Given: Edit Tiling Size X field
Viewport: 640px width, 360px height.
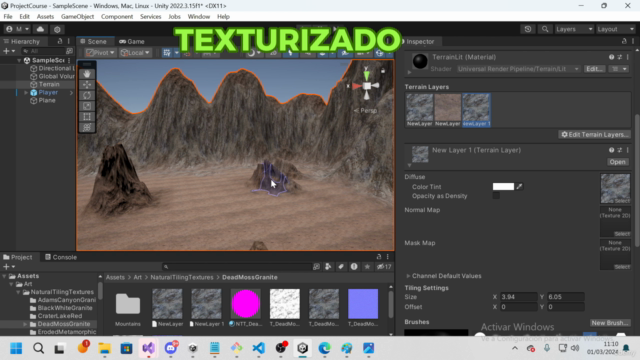Looking at the screenshot, I should click(x=518, y=297).
